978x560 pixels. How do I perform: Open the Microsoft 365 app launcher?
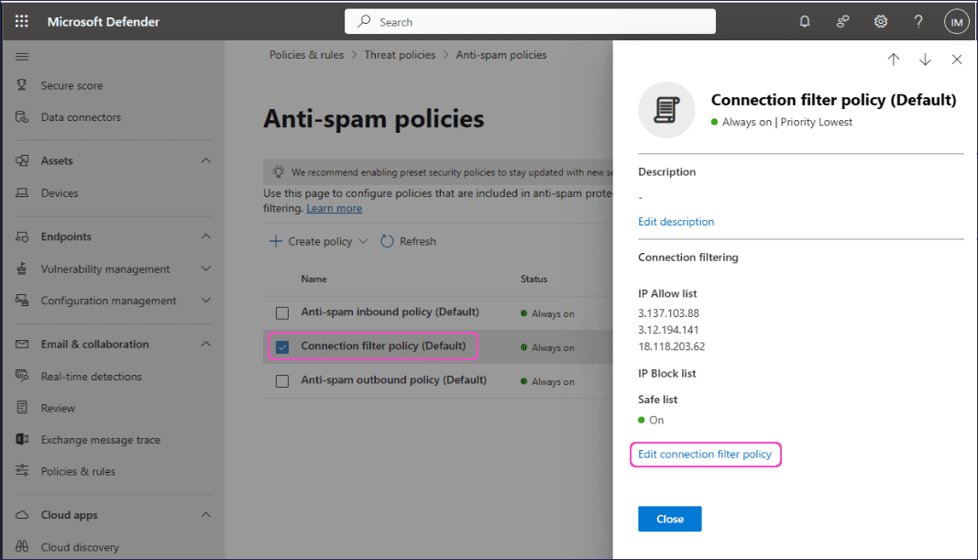(x=21, y=20)
